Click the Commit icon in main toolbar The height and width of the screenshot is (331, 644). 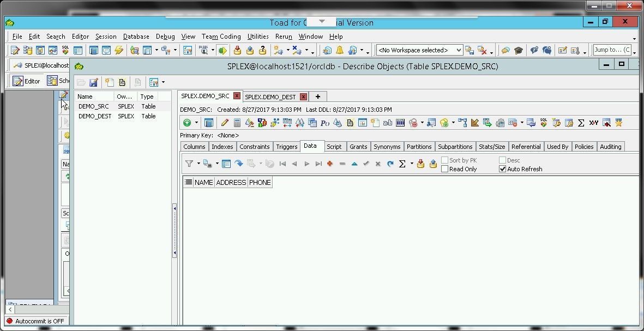[237, 50]
